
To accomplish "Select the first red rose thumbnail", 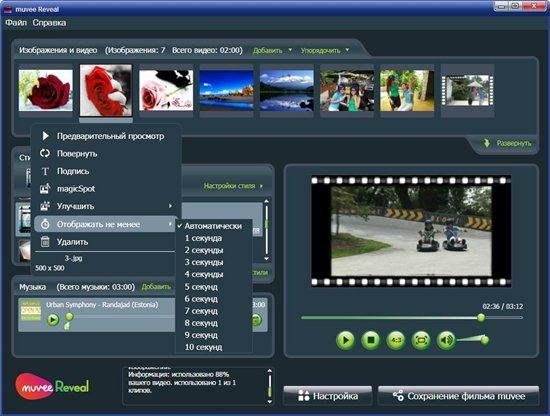I will (46, 90).
